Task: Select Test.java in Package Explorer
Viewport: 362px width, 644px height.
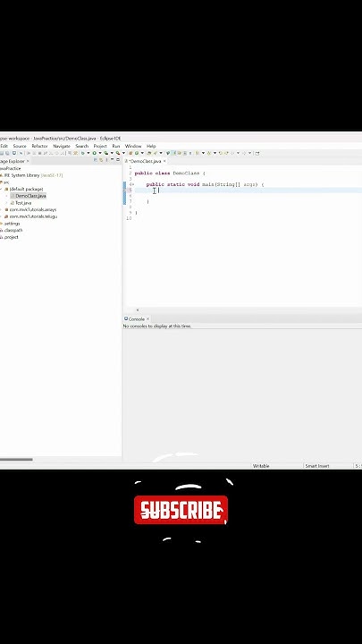Action: (x=23, y=203)
